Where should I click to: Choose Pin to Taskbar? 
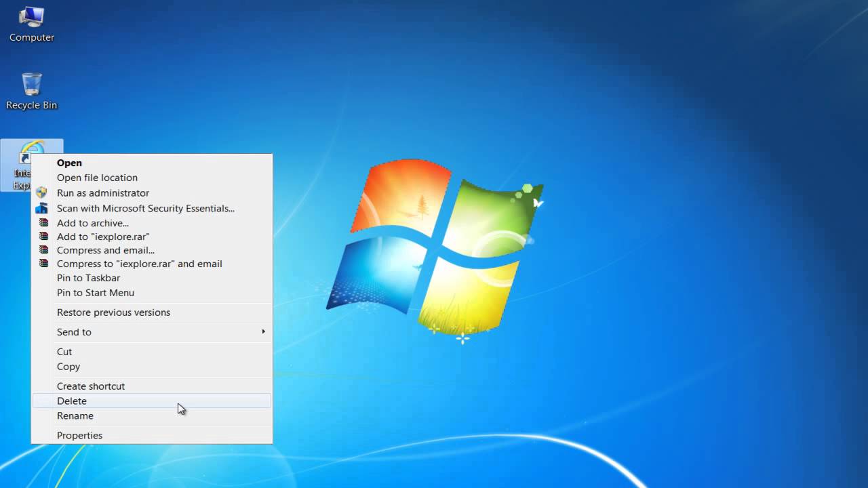152,278
